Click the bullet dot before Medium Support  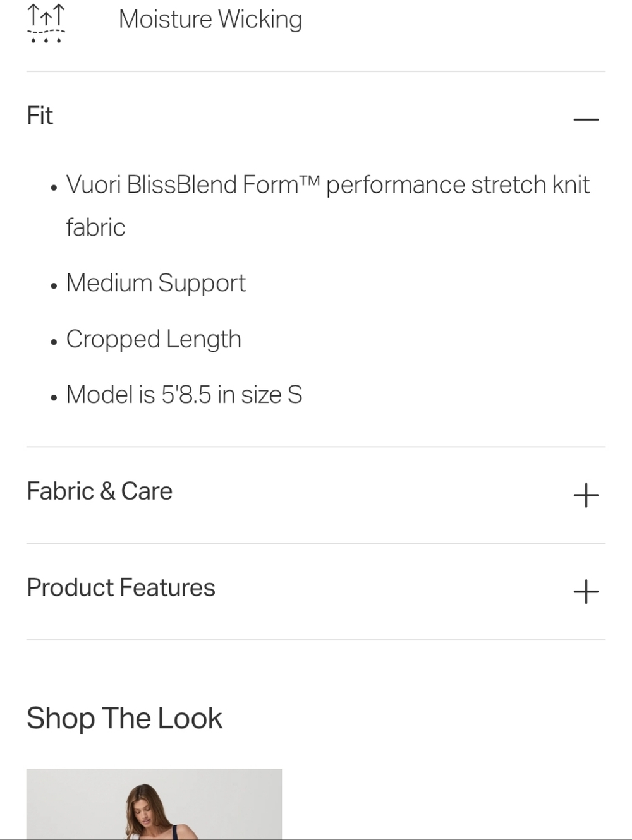pos(54,286)
